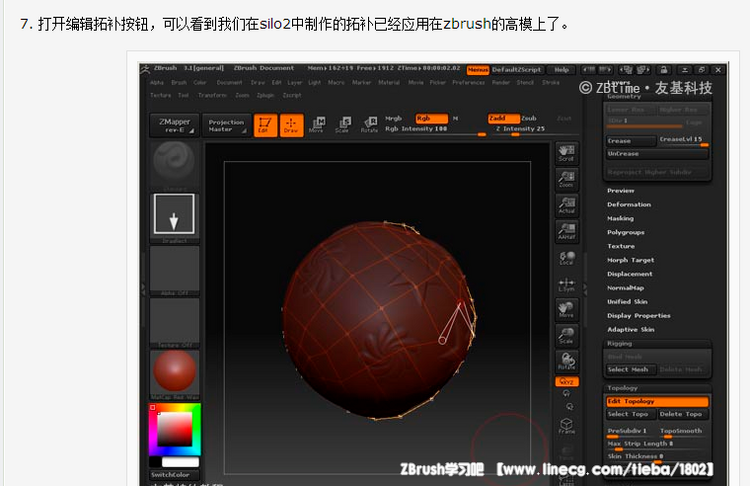This screenshot has width=750, height=486.
Task: Open the ZMapper rev-E plugin button
Action: [x=175, y=125]
